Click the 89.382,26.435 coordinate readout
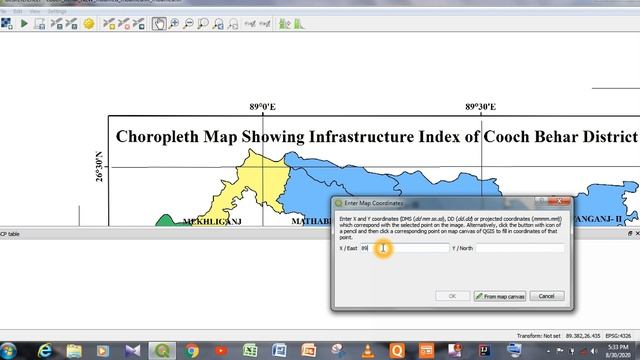Screen dimensions: 640x360 pos(583,336)
